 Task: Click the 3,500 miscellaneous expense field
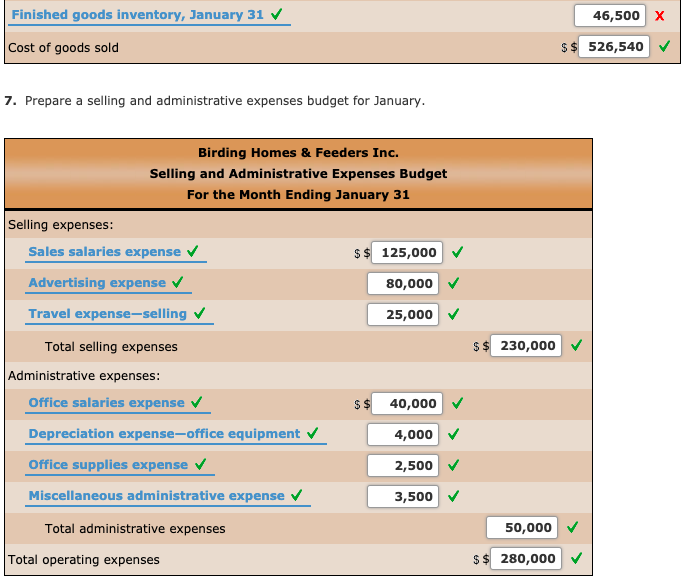click(403, 496)
